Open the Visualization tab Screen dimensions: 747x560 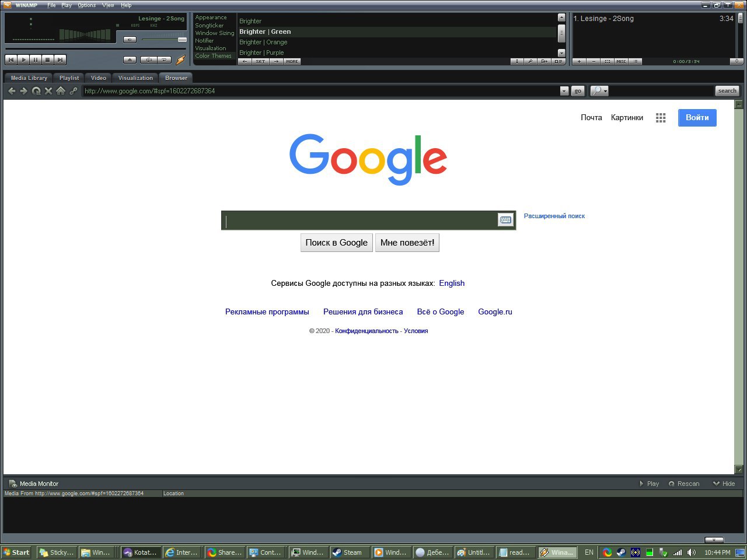click(135, 78)
